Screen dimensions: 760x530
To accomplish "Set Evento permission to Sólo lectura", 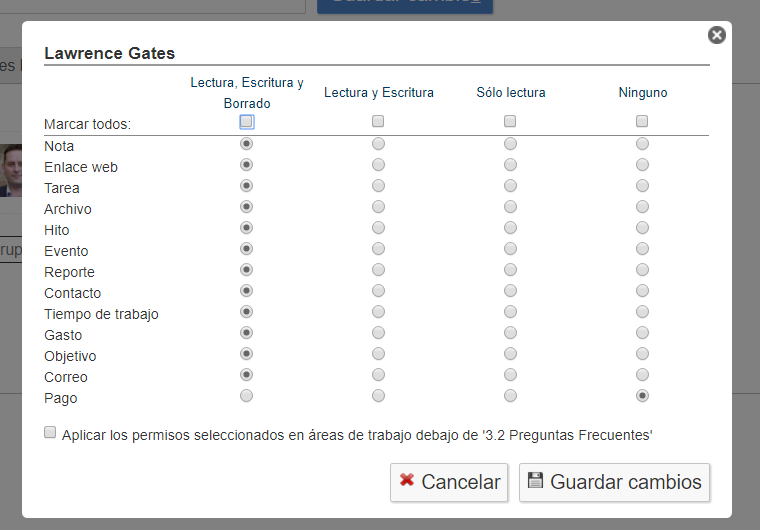I will coord(510,249).
